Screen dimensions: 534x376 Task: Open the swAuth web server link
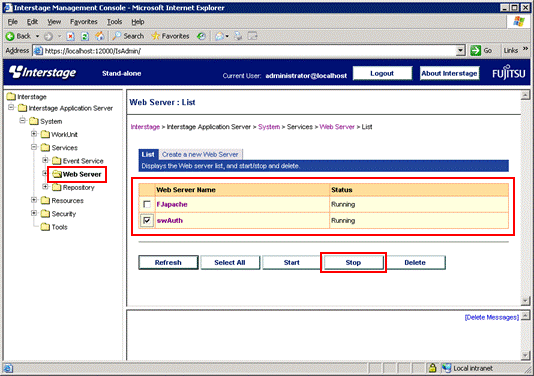point(170,220)
